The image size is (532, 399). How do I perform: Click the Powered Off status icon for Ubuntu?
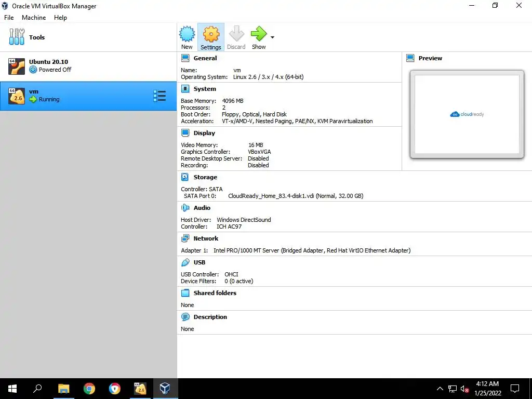[x=33, y=70]
